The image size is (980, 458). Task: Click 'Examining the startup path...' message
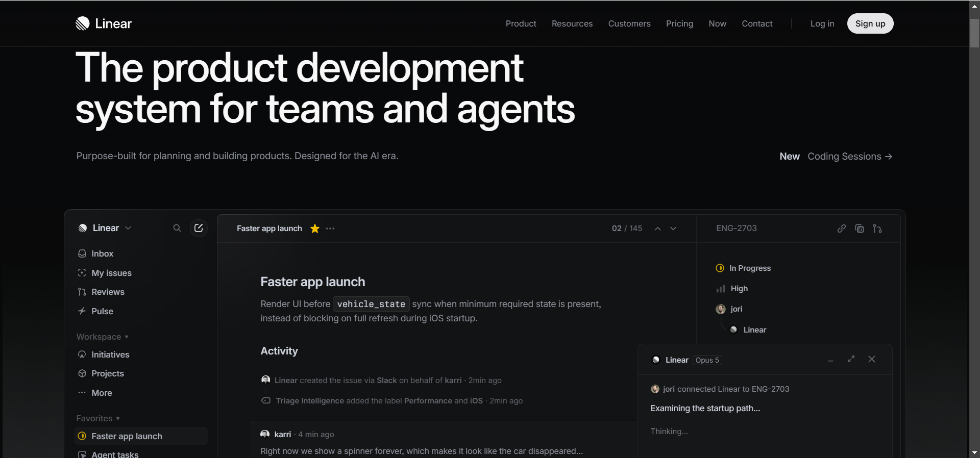(x=705, y=409)
